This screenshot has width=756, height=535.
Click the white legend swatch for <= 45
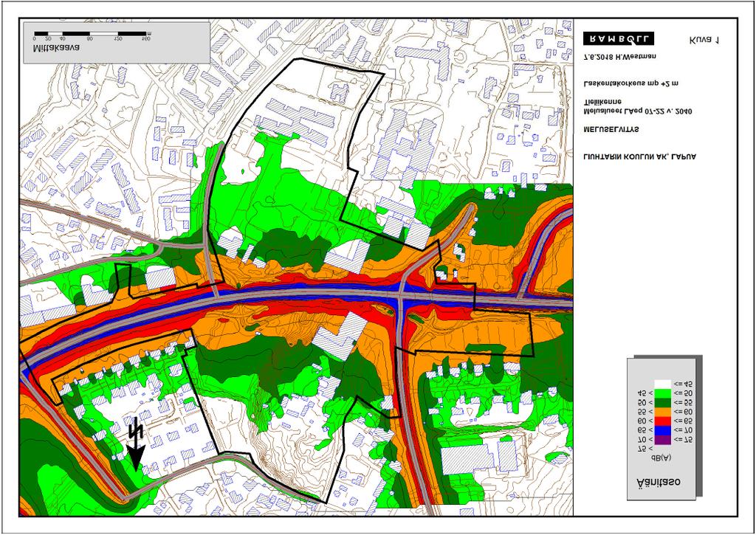tap(663, 384)
